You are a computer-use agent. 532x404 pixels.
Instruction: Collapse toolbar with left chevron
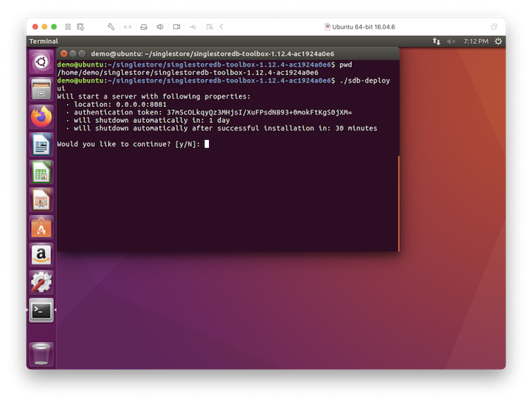tap(222, 27)
